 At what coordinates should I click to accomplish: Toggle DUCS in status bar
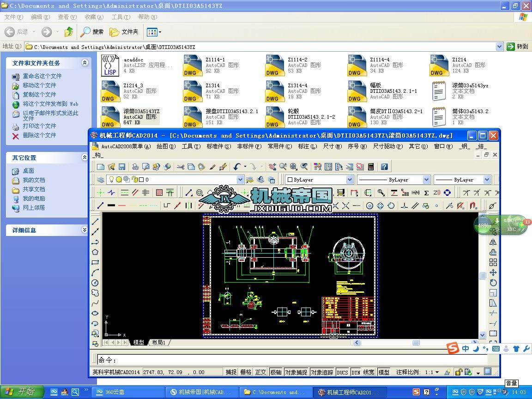point(342,372)
